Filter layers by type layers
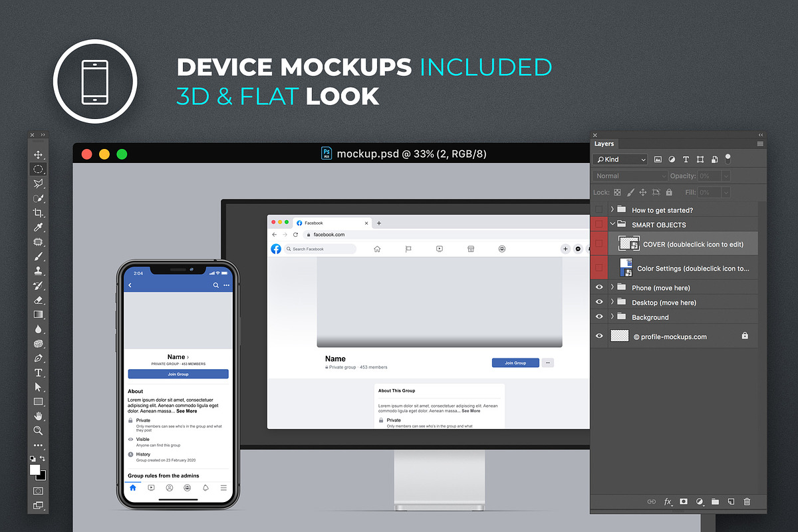 (x=686, y=160)
